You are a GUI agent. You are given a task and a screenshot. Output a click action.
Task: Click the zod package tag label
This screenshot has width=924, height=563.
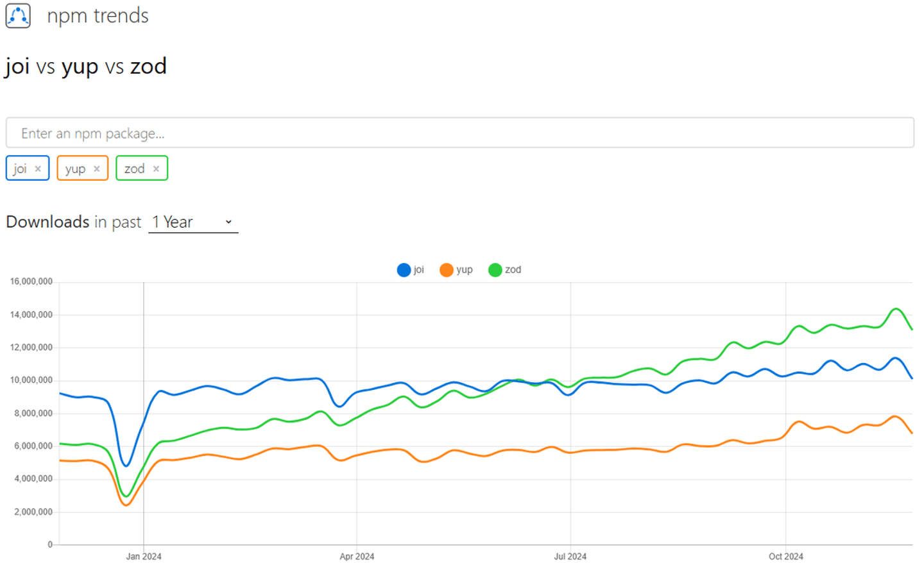click(x=134, y=169)
